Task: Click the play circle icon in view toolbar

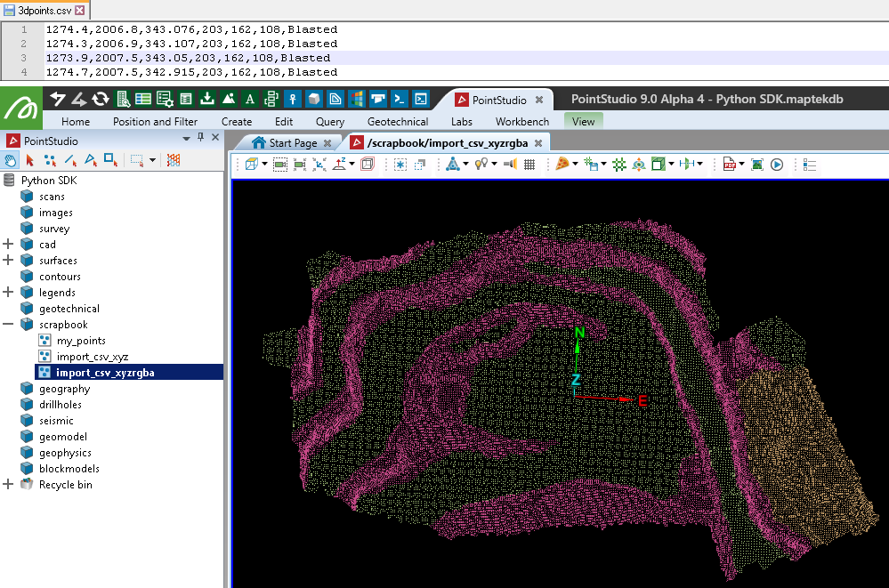Action: tap(777, 165)
